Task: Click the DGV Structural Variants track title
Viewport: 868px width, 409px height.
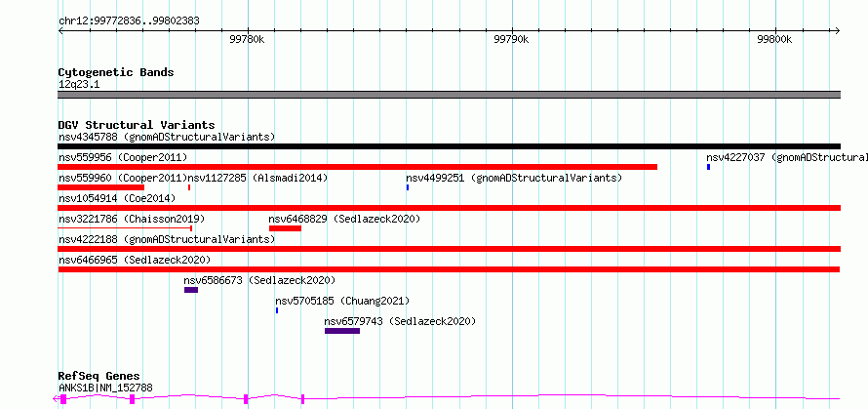Action: click(x=137, y=125)
